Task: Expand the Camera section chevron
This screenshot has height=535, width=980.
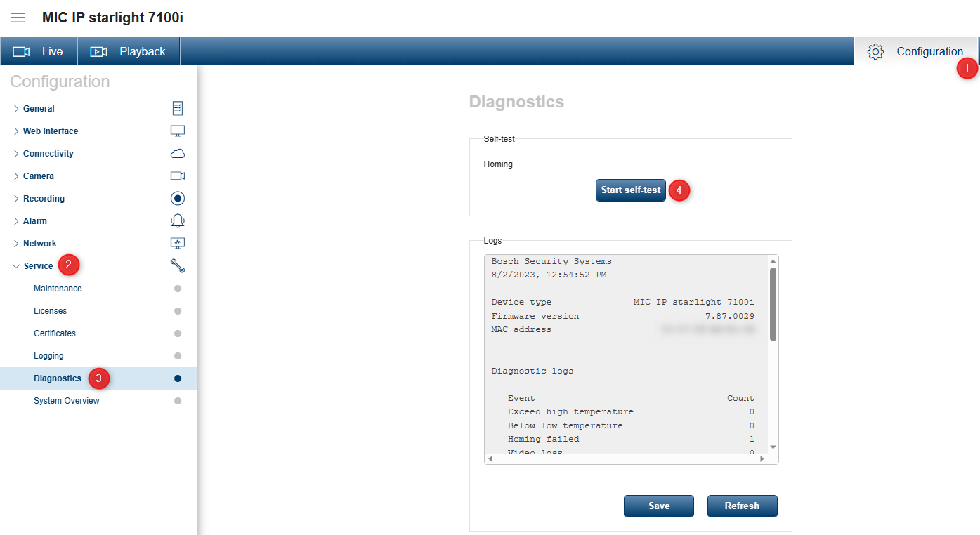Action: tap(16, 176)
